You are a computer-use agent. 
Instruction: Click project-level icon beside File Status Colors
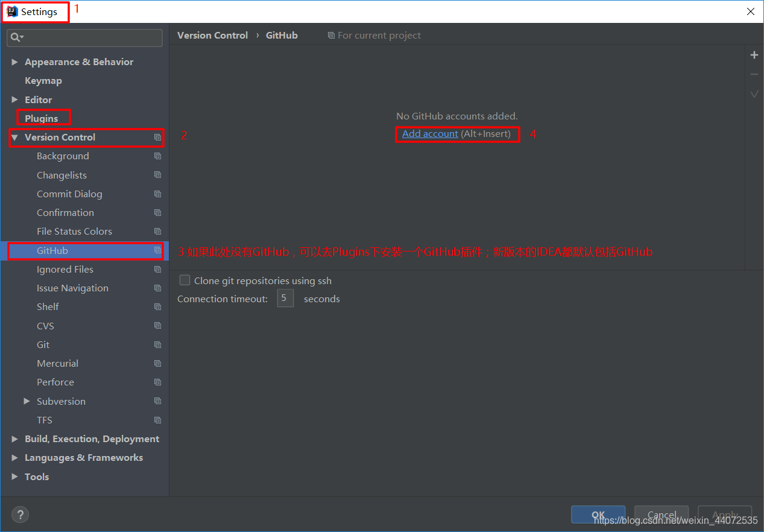pos(157,232)
